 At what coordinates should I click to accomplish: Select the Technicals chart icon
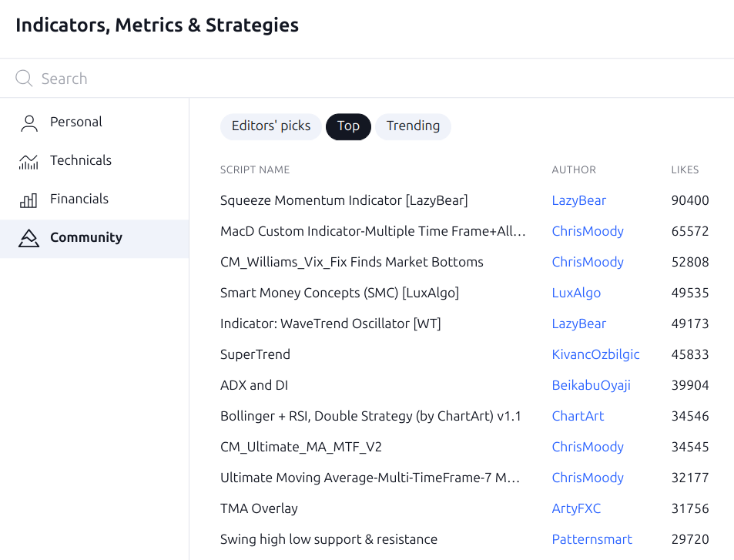tap(28, 160)
